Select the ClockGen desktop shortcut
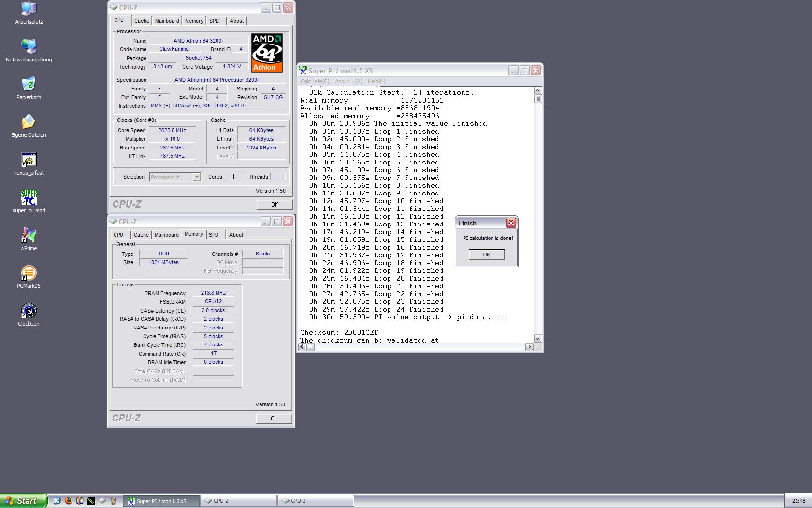The height and width of the screenshot is (508, 812). click(29, 315)
